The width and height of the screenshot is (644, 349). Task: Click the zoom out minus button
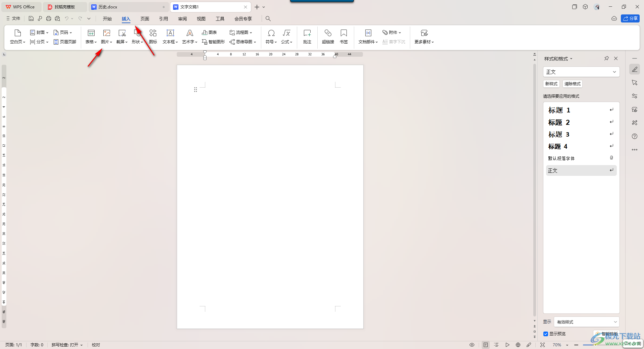pos(576,345)
